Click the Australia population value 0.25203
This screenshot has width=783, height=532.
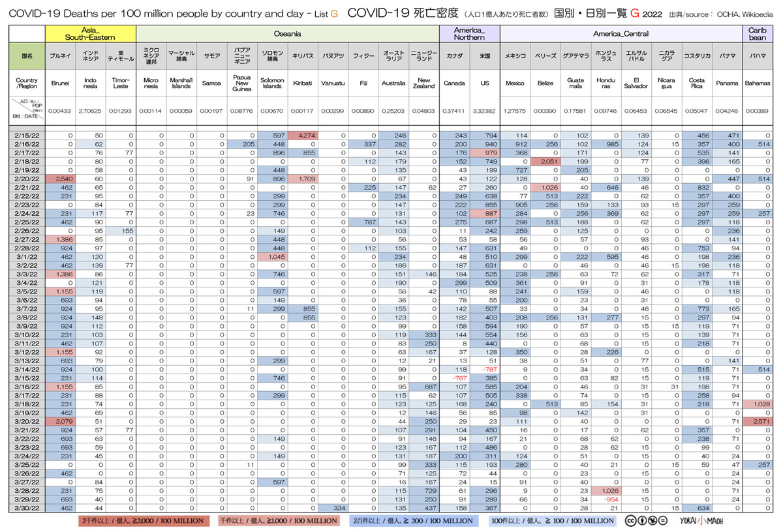pyautogui.click(x=393, y=111)
